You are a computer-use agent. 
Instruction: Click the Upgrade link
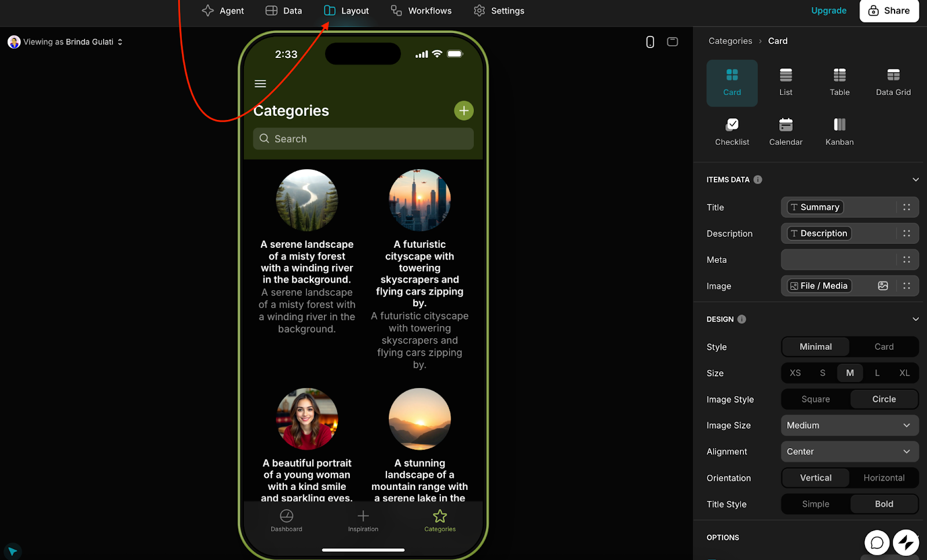coord(829,10)
